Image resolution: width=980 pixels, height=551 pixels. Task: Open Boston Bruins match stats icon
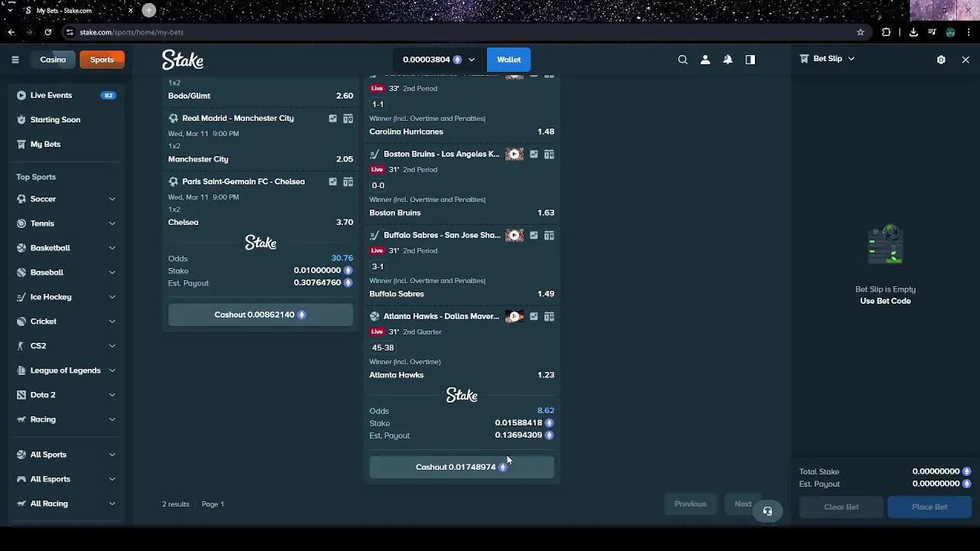pyautogui.click(x=534, y=155)
